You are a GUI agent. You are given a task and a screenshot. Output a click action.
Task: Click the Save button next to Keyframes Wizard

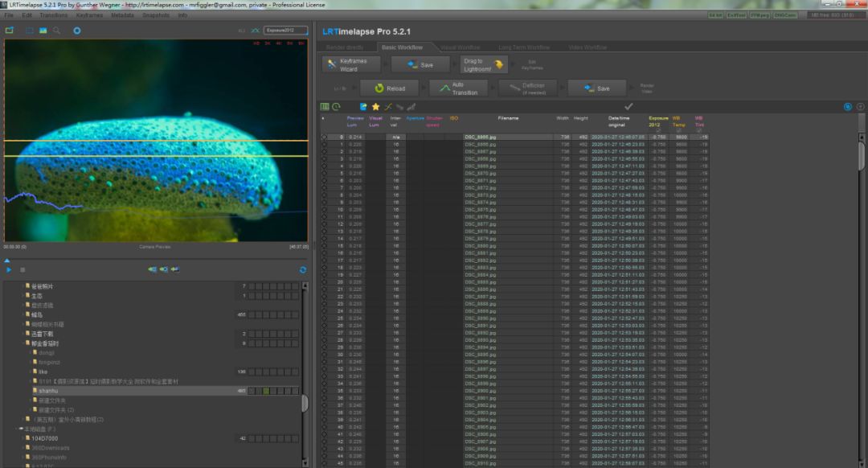point(420,65)
